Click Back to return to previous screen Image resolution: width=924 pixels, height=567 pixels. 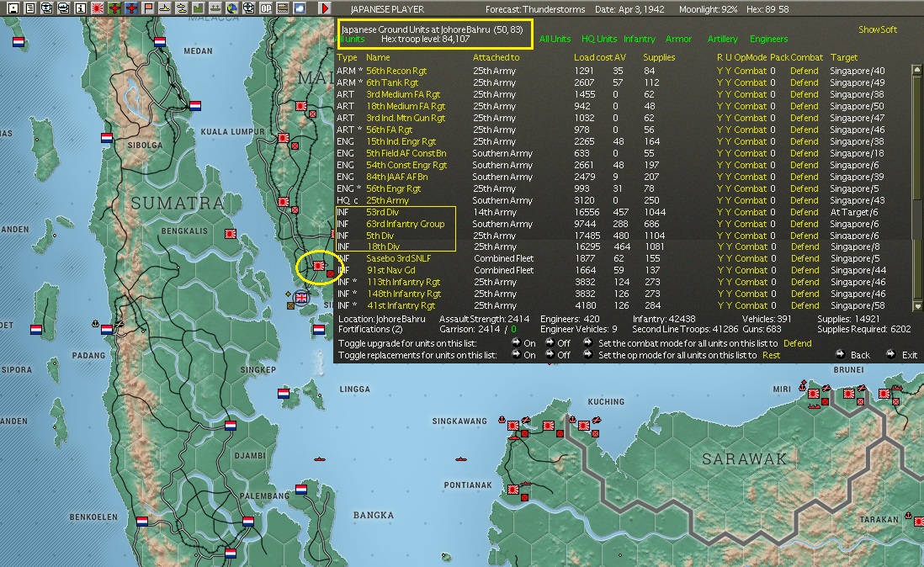(x=852, y=354)
